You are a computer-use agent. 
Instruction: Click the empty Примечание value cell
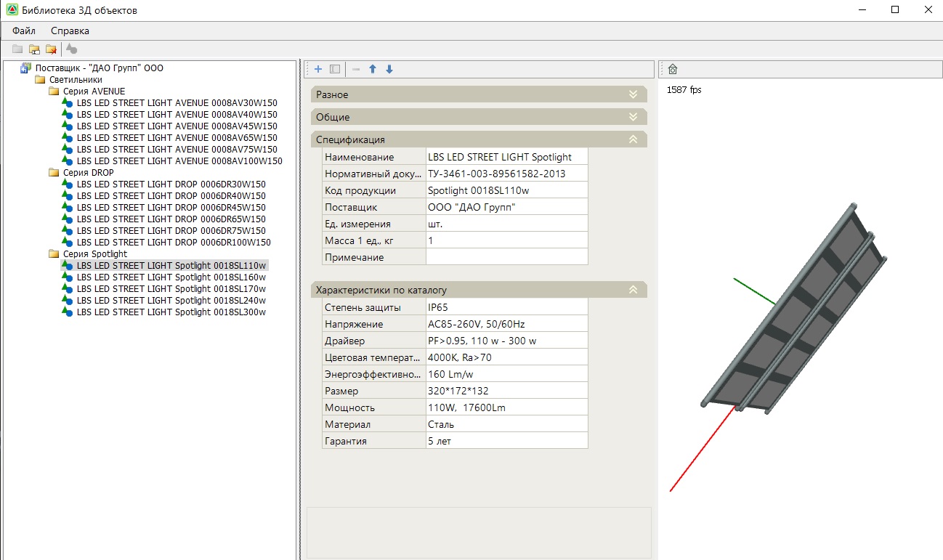coord(506,257)
